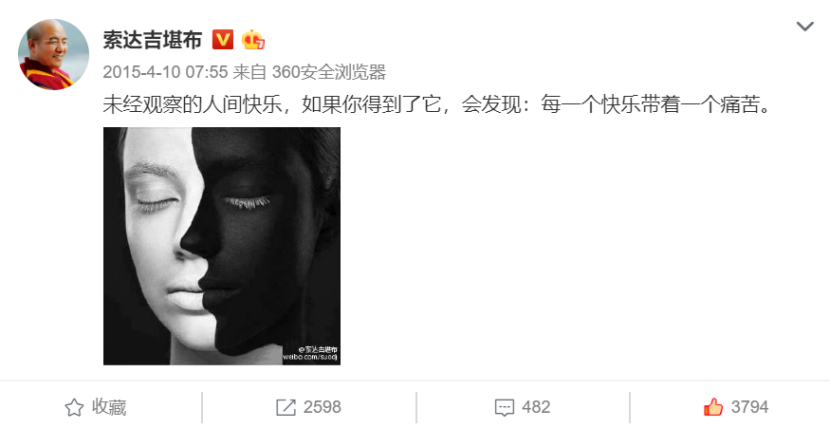Open the 索达吉堪布 profile avatar
Viewport: 831px width, 428px height.
pos(54,55)
